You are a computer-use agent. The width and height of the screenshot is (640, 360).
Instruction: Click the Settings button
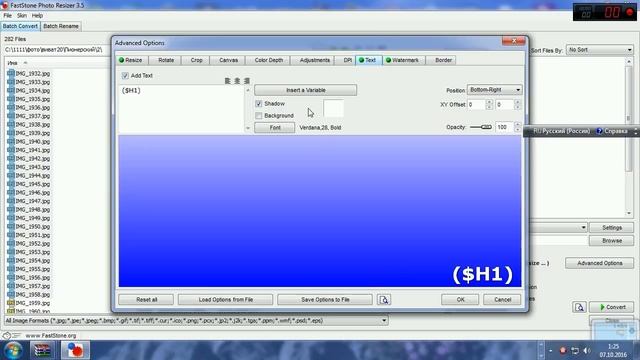click(x=611, y=228)
